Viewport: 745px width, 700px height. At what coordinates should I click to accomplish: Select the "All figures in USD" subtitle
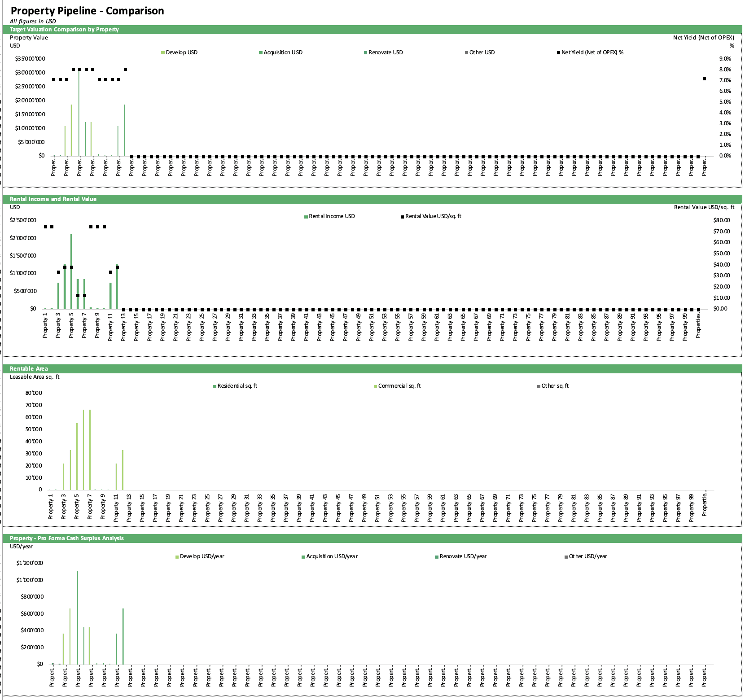[x=33, y=21]
